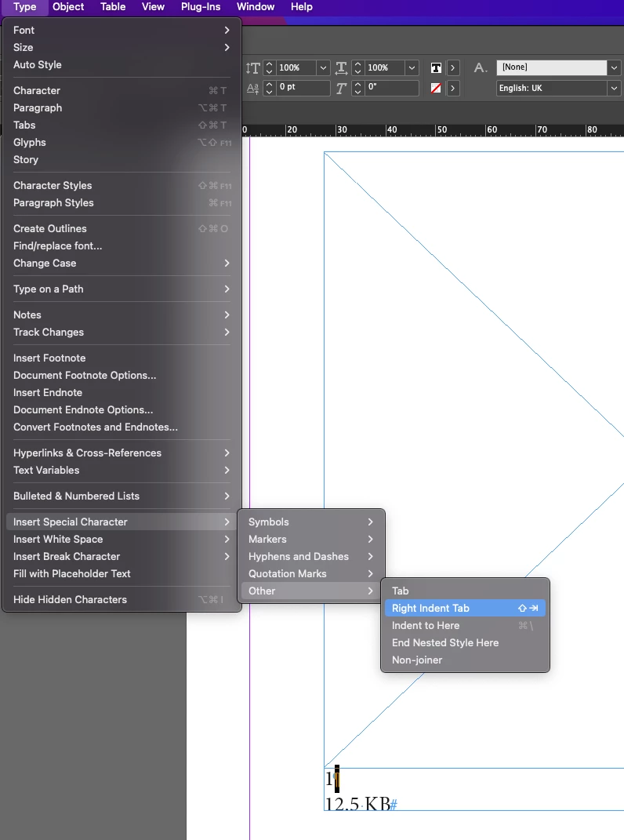
Task: Choose Hide Hidden Characters
Action: pyautogui.click(x=122, y=599)
